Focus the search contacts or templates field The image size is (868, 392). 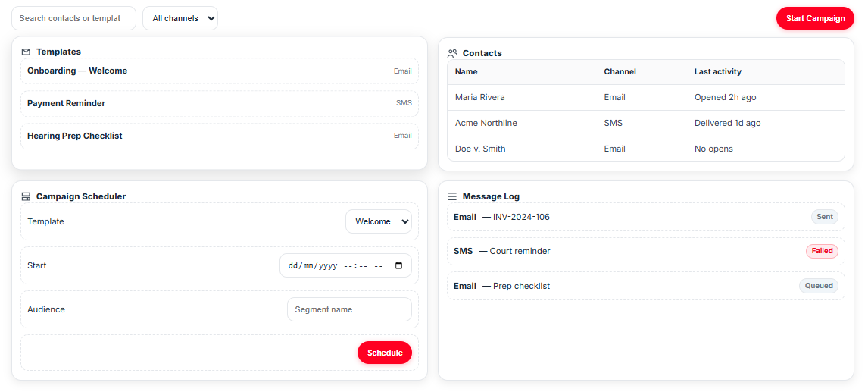point(73,18)
